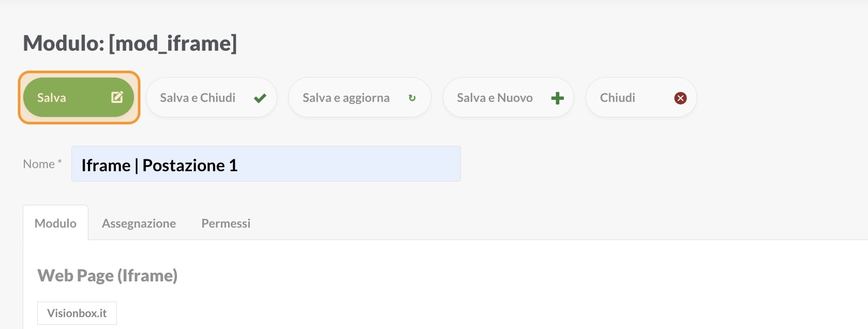Choose Salva e Chiudi
868x329 pixels.
[x=212, y=97]
